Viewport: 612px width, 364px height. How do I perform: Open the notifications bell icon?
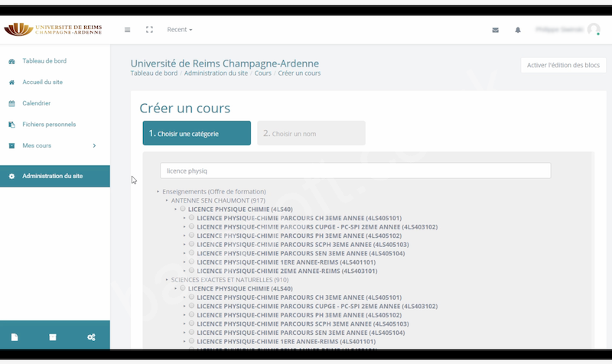point(518,30)
